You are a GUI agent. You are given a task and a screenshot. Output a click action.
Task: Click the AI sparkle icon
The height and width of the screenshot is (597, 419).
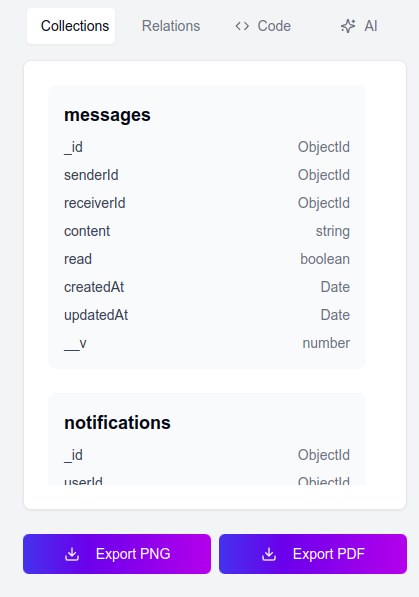tap(348, 26)
